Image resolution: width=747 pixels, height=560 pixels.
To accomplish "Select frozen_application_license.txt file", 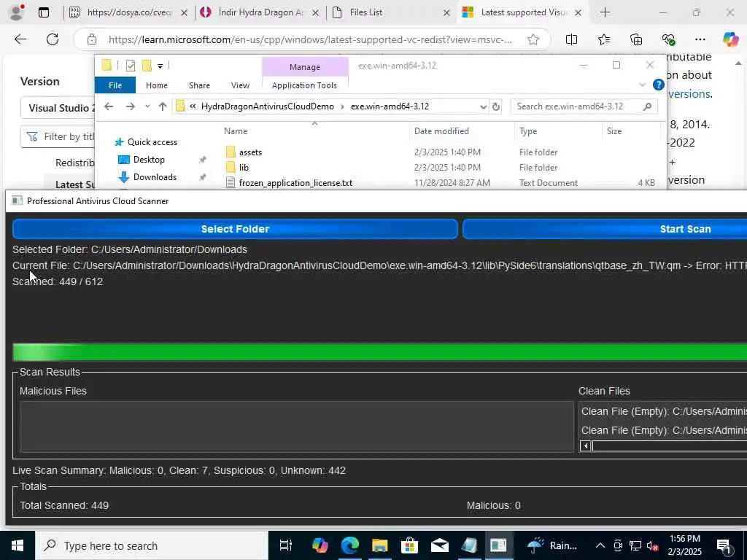I will (x=295, y=183).
